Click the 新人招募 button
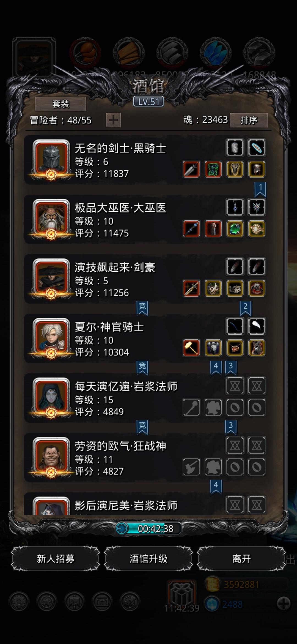Viewport: 297px width, 644px height. pos(56,559)
